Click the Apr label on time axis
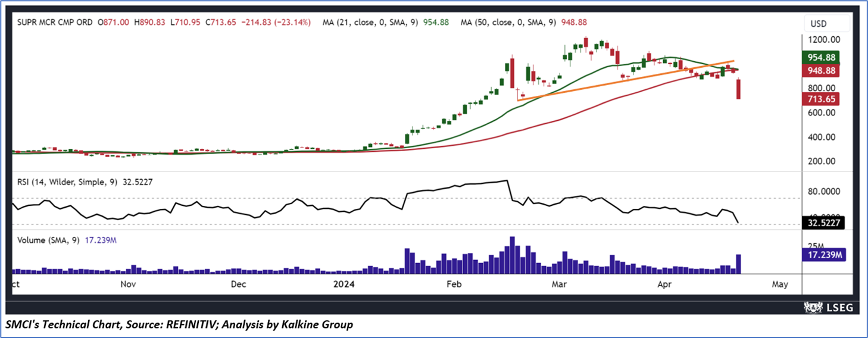 tap(664, 284)
